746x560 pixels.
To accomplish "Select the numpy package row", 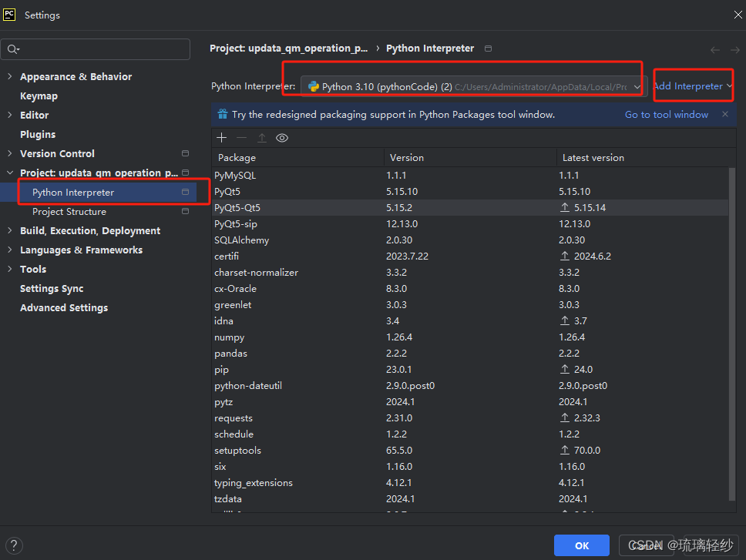I will coord(470,337).
